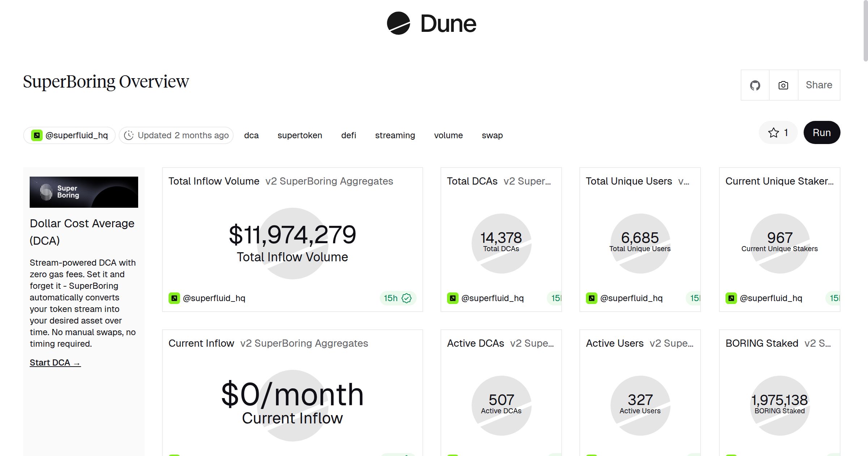Click the SuperBoring banner image
868x456 pixels.
(84, 192)
